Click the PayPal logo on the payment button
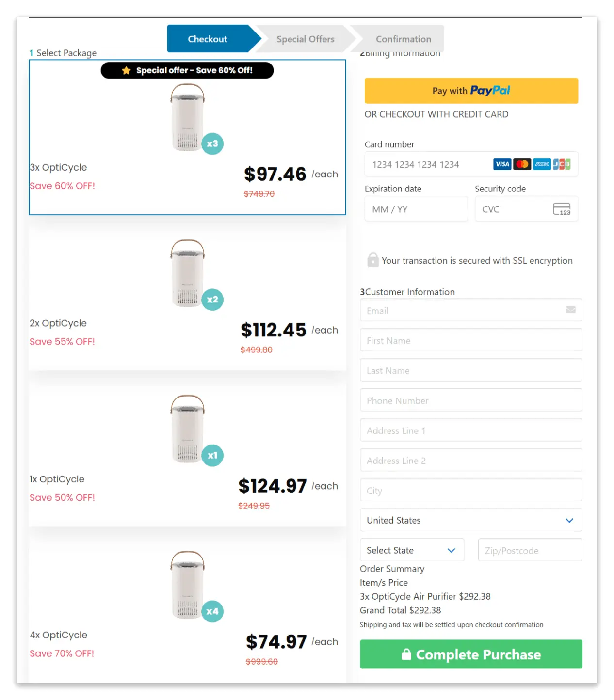Viewport: 614px width, 700px height. [491, 90]
